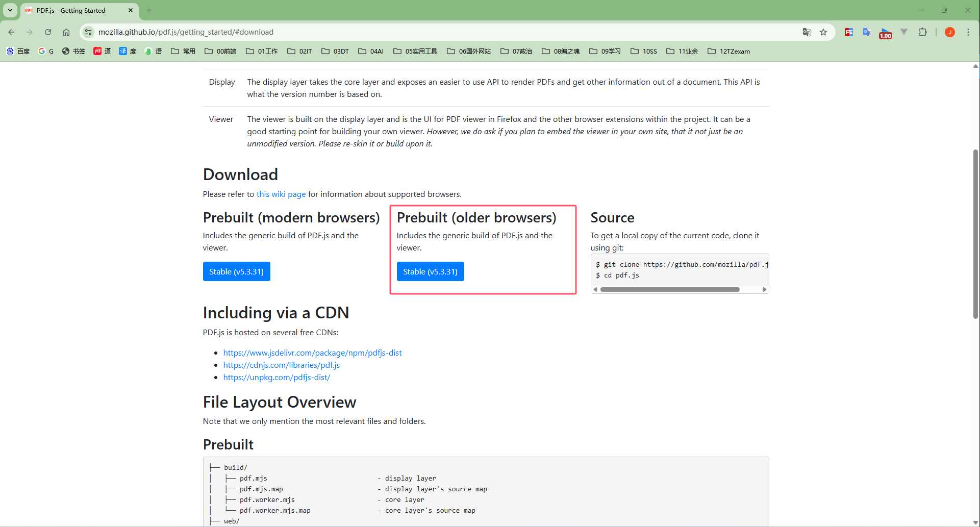Click the 'Display' row label

(222, 82)
